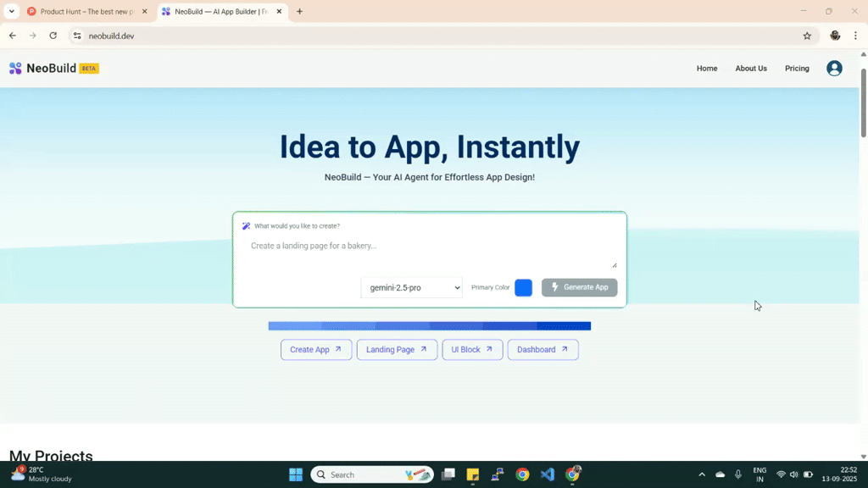Viewport: 868px width, 488px height.
Task: Expand the gemini-2.5-pro model dropdown
Action: pos(411,288)
